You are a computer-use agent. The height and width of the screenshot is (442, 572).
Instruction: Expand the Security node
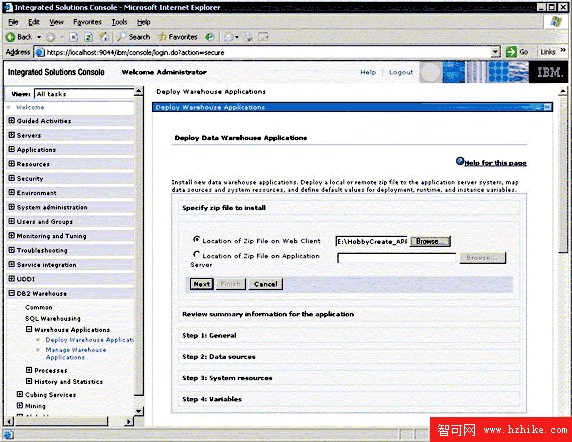(x=12, y=178)
